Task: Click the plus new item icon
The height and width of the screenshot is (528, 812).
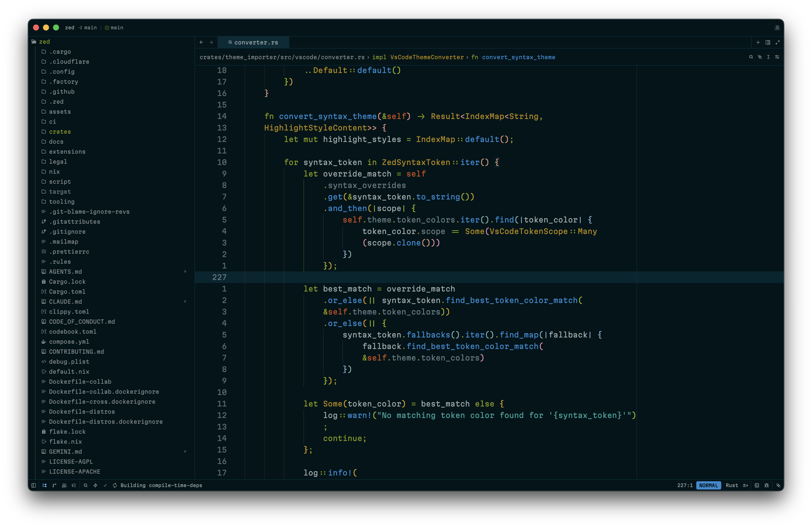Action: click(x=758, y=42)
